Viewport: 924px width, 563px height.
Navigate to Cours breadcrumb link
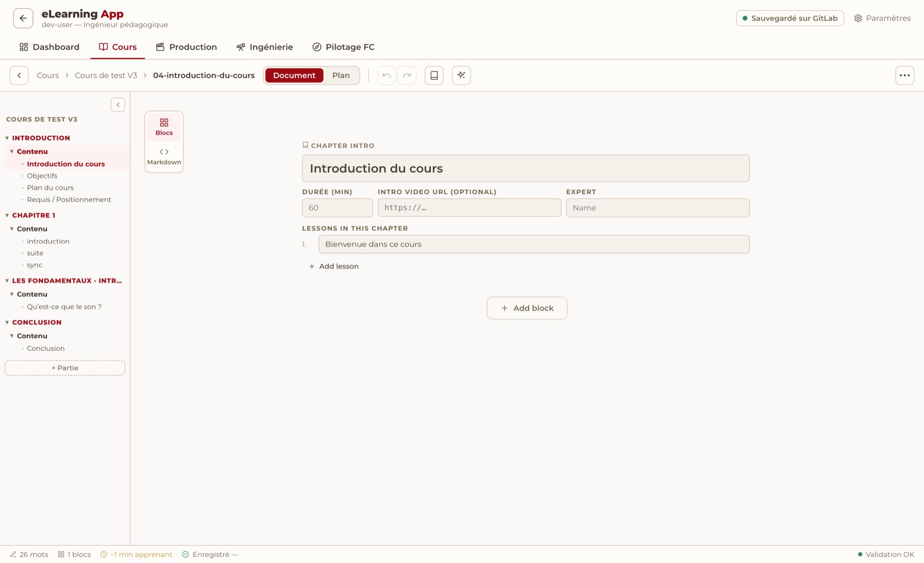48,75
